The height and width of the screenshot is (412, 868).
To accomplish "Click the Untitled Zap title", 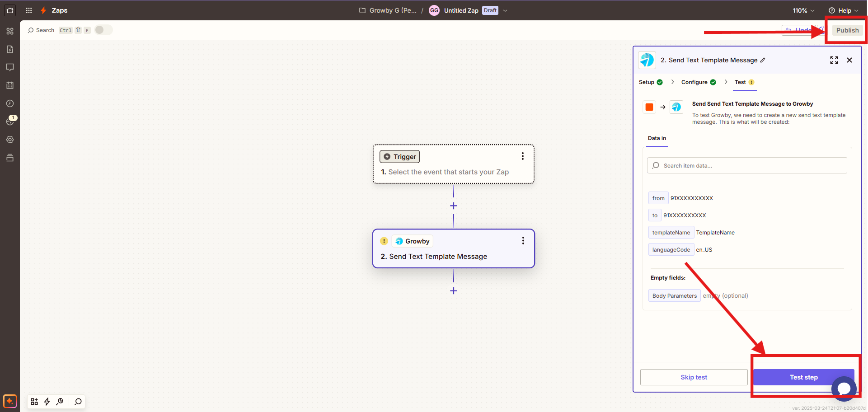I will click(x=461, y=10).
